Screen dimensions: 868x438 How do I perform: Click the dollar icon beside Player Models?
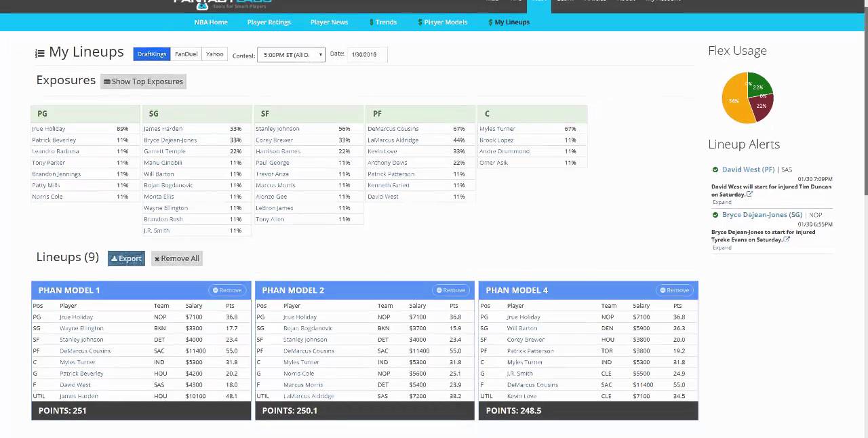click(420, 22)
